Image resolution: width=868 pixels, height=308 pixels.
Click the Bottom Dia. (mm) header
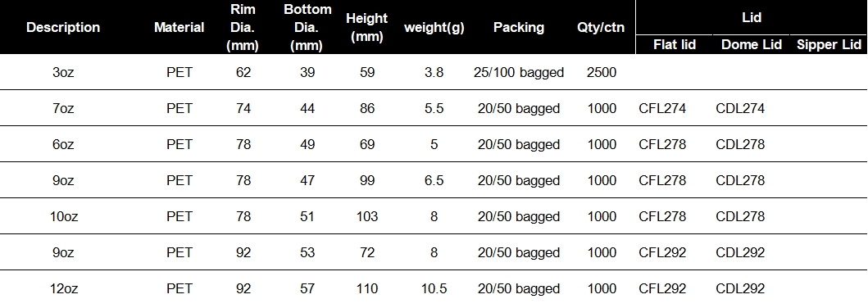coord(307,27)
